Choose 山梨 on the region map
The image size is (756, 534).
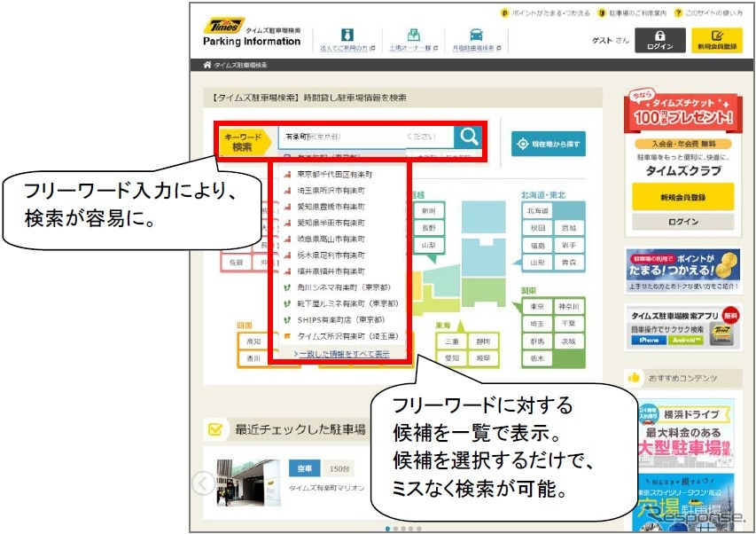click(x=428, y=245)
